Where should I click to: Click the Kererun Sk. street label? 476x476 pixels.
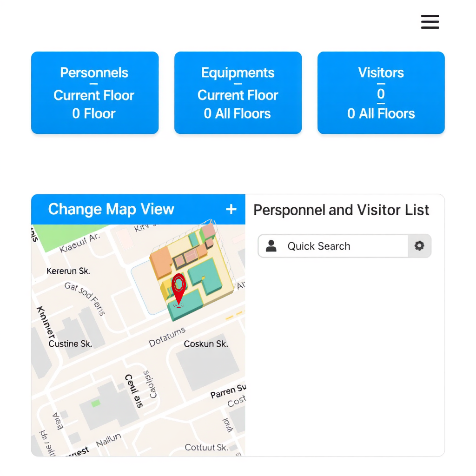(68, 271)
